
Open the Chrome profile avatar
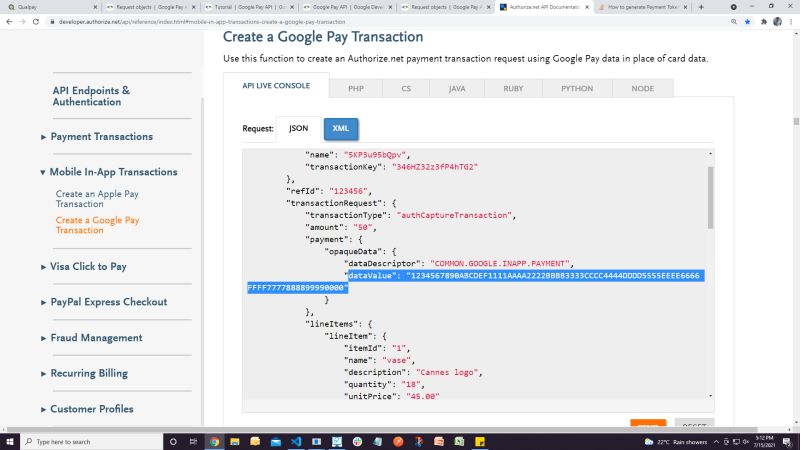point(778,22)
